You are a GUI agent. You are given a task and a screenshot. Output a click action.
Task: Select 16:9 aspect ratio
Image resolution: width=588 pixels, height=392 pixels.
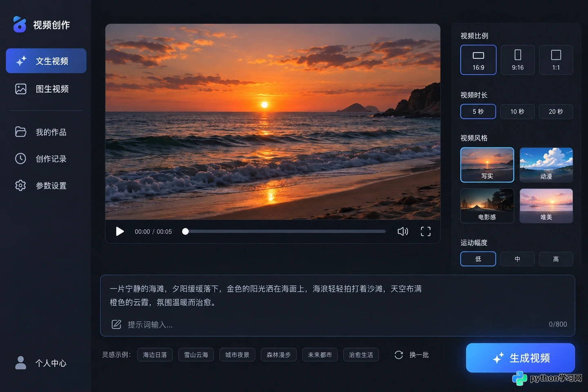tap(478, 60)
